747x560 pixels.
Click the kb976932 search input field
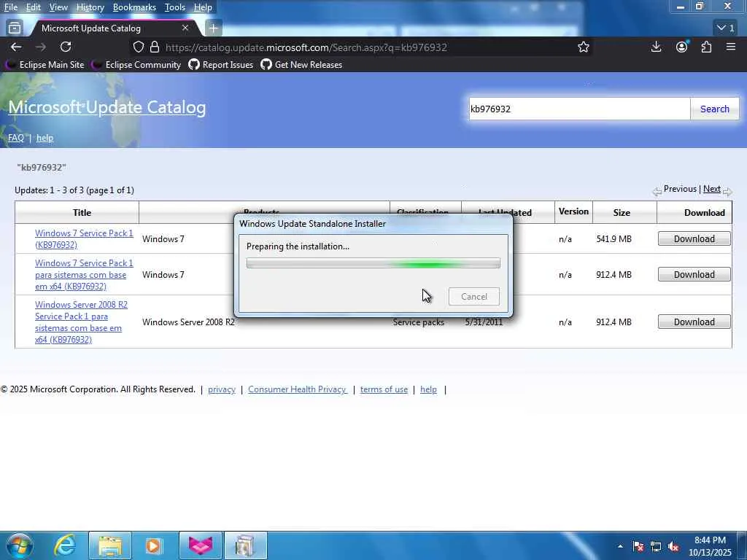(579, 109)
